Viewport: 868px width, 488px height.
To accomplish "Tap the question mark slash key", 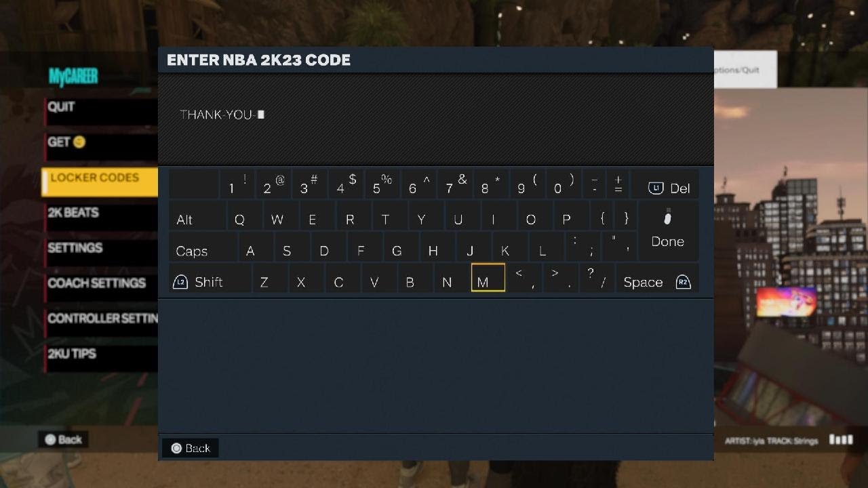I will tap(597, 278).
